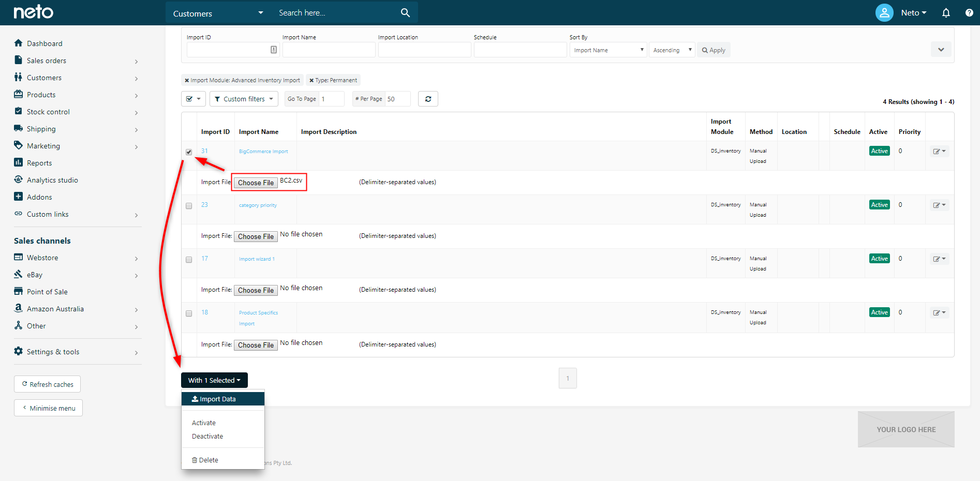Screen dimensions: 980x481
Task: Choose Delete in the dropdown menu
Action: coord(205,460)
